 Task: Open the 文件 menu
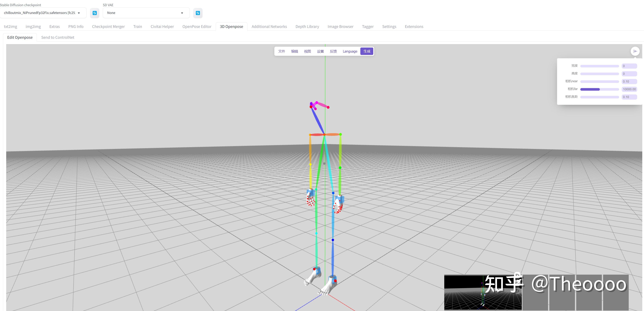point(281,51)
